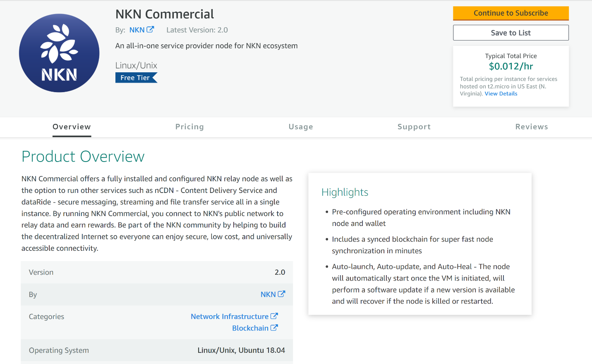592x364 pixels.
Task: Open Blockchain category link
Action: (250, 328)
